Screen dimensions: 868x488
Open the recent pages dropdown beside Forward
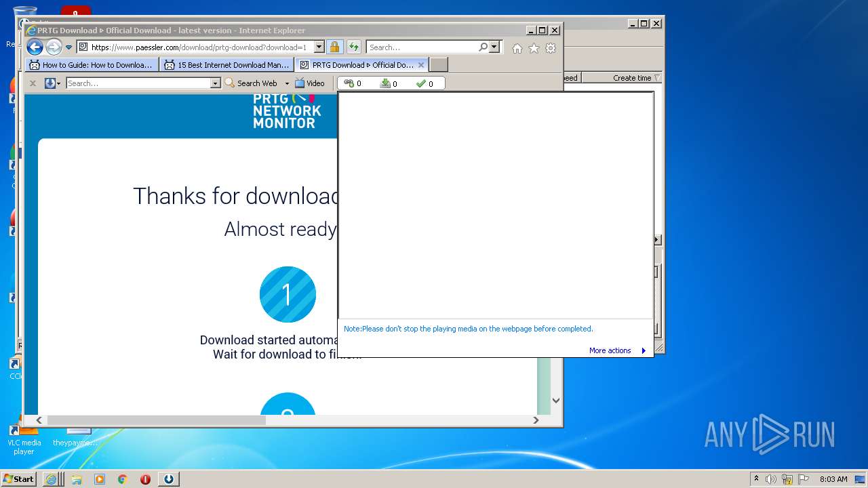click(68, 47)
